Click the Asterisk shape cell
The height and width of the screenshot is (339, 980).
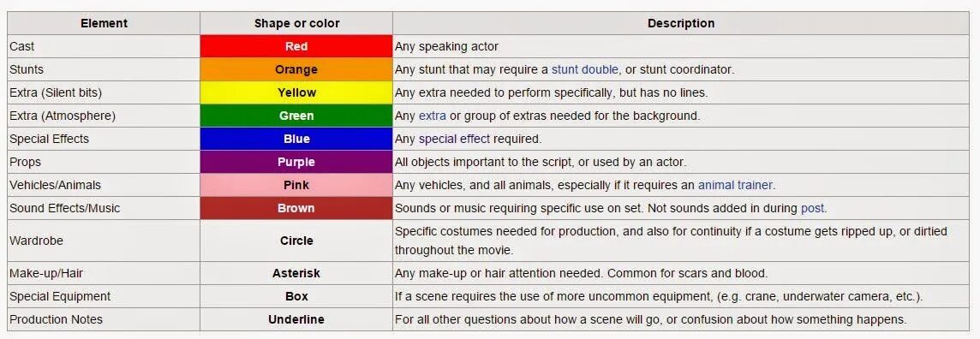coord(296,273)
